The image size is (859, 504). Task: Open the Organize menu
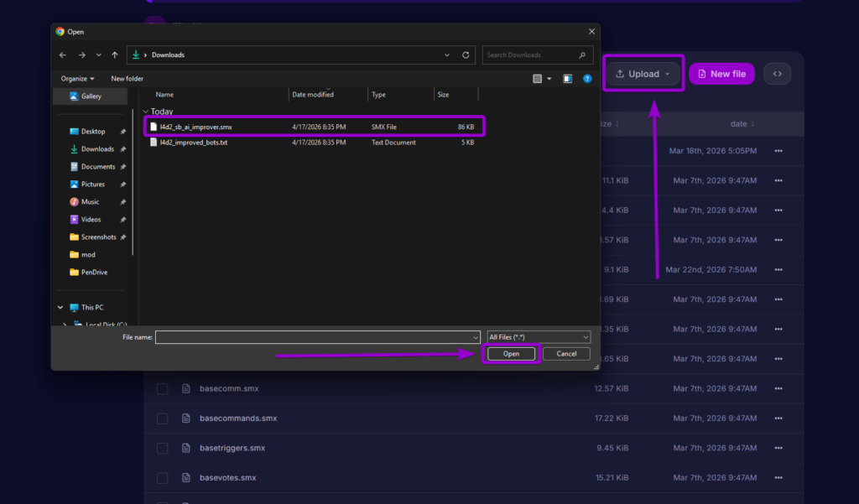(x=77, y=78)
